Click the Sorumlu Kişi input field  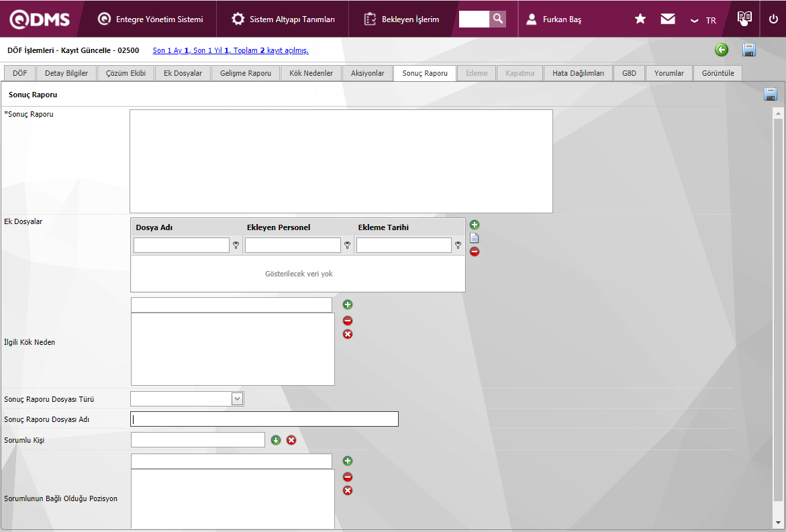[198, 440]
